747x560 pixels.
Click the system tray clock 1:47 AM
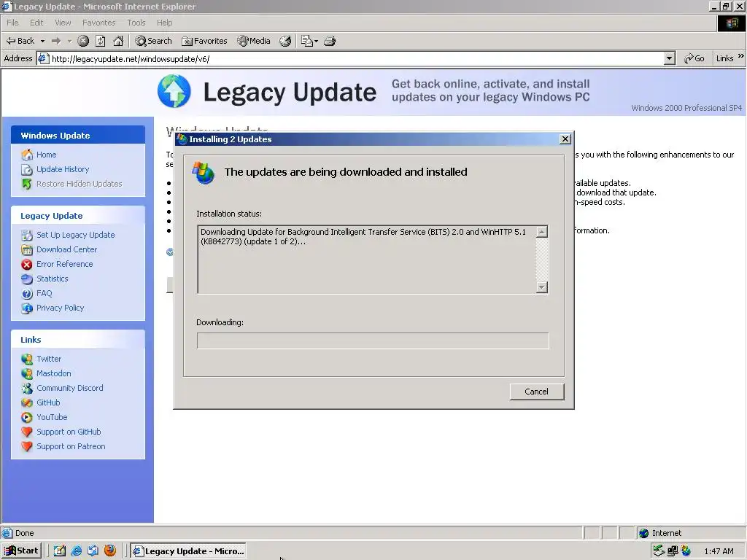coord(719,551)
